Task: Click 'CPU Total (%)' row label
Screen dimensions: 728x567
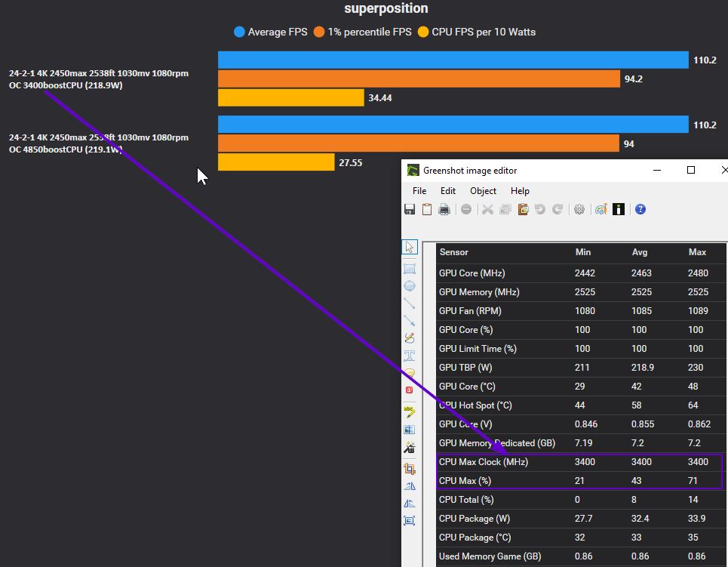Action: pyautogui.click(x=466, y=500)
